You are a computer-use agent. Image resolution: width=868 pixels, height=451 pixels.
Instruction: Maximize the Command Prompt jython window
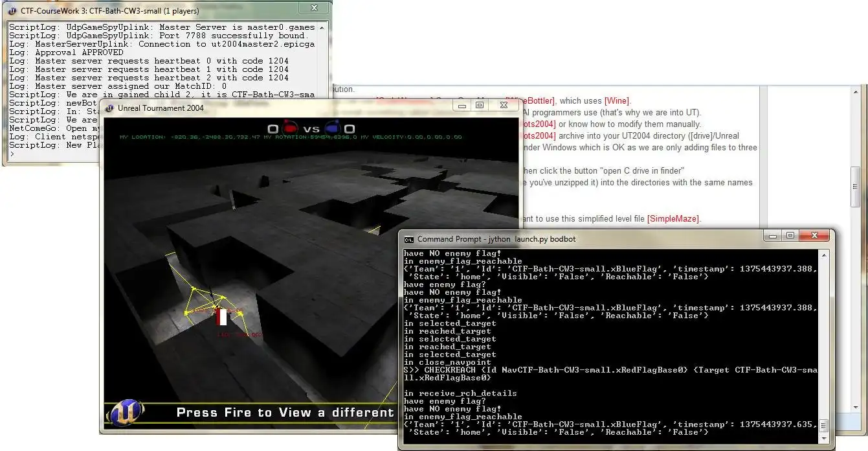[790, 236]
